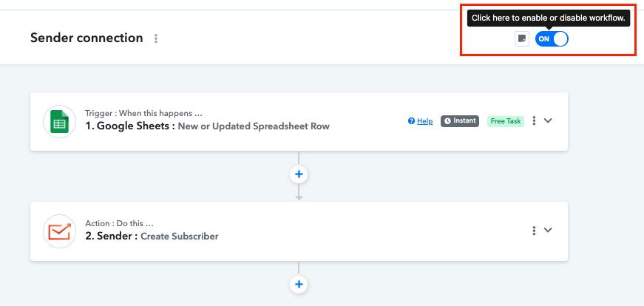Click the enable or disable workflow tooltip

(549, 18)
